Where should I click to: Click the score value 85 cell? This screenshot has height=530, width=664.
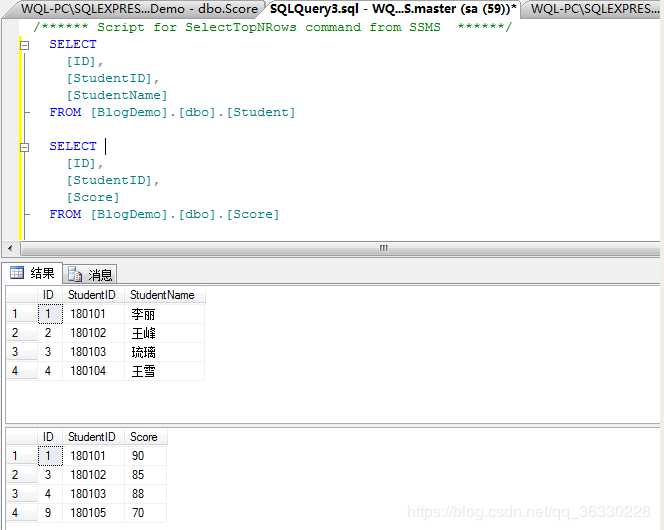146,475
